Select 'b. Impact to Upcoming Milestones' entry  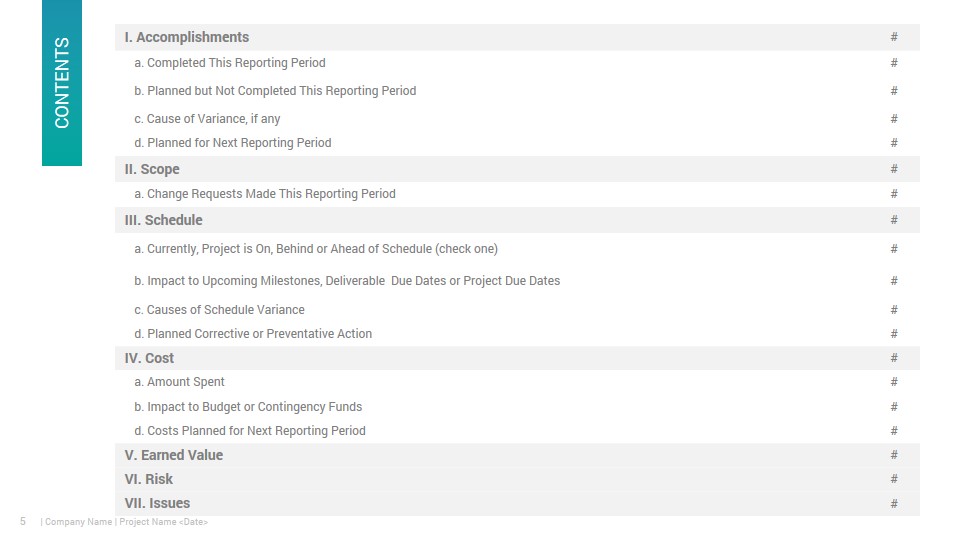347,281
